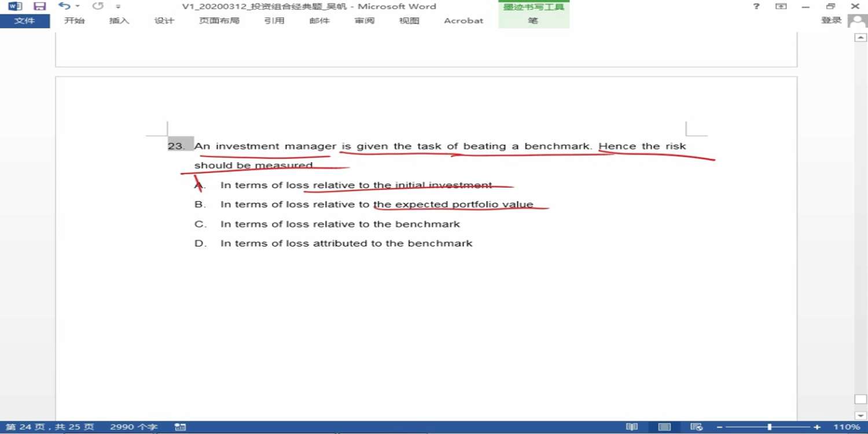Open the undo history dropdown arrow

[78, 7]
